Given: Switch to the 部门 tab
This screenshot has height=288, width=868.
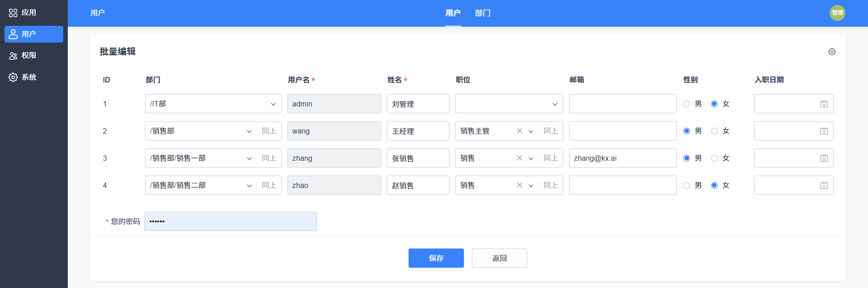Looking at the screenshot, I should (482, 13).
